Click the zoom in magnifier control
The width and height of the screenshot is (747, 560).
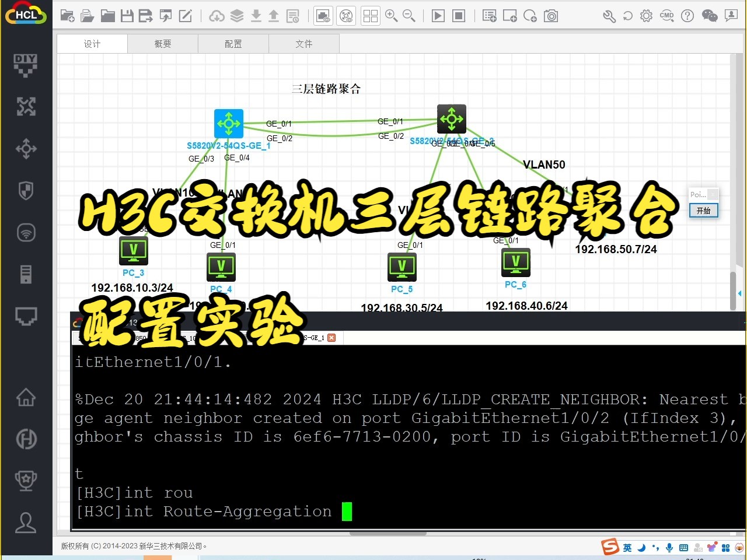click(392, 16)
